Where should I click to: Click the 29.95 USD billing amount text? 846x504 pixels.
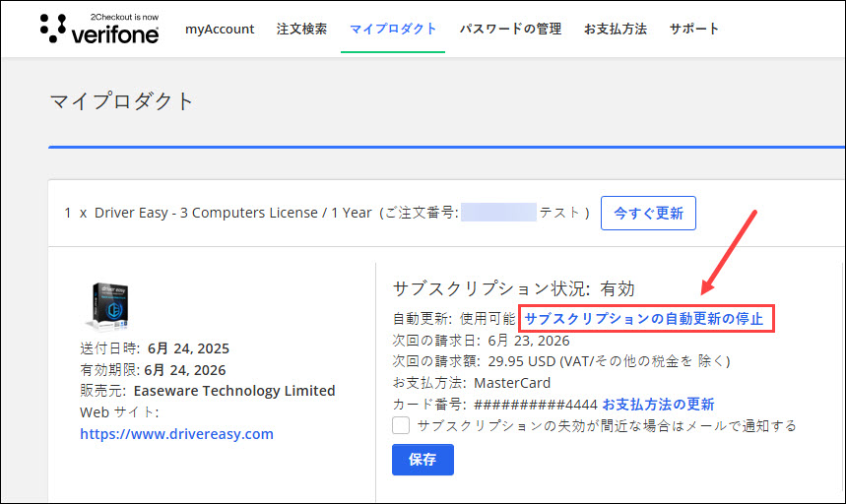tap(523, 361)
